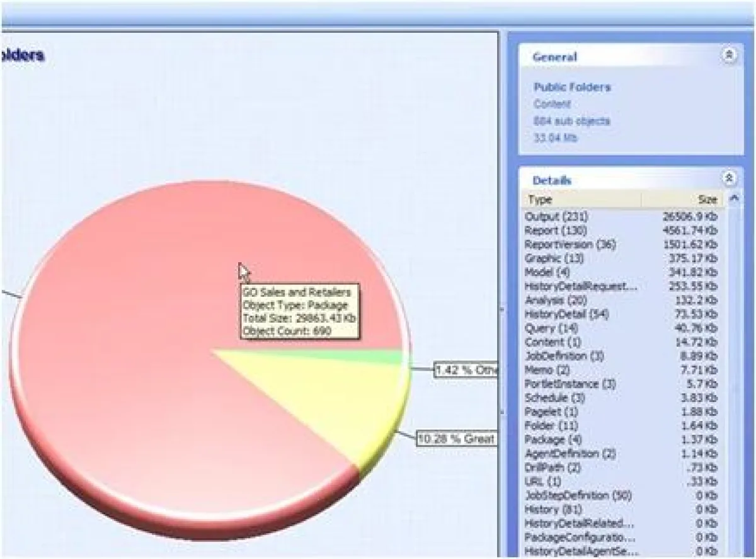Sort by the Size column header

[x=708, y=200]
